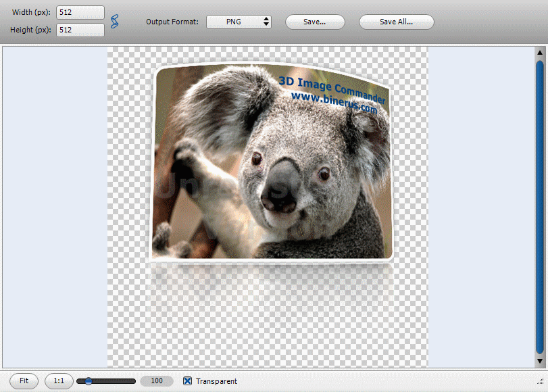This screenshot has width=548, height=392.
Task: Click the vertical scrollbar up arrow
Action: coord(540,53)
